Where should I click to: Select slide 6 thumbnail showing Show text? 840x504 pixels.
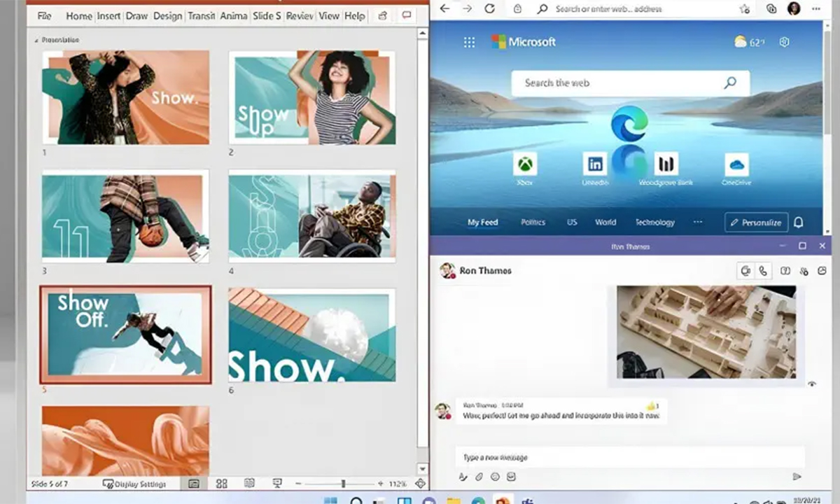[x=312, y=336]
